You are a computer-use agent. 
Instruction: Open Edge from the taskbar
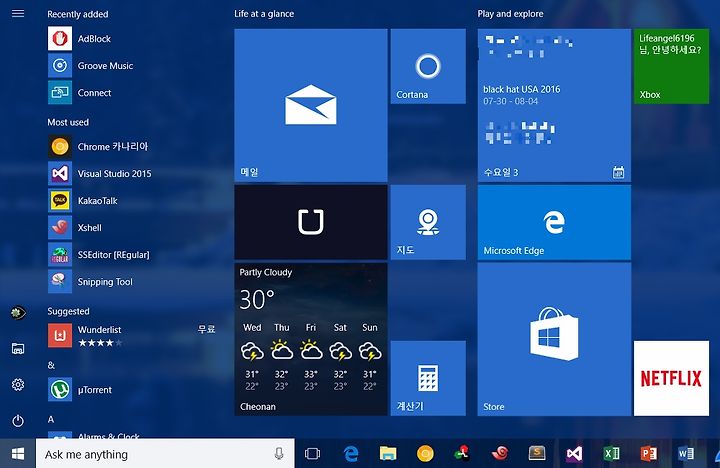(351, 454)
